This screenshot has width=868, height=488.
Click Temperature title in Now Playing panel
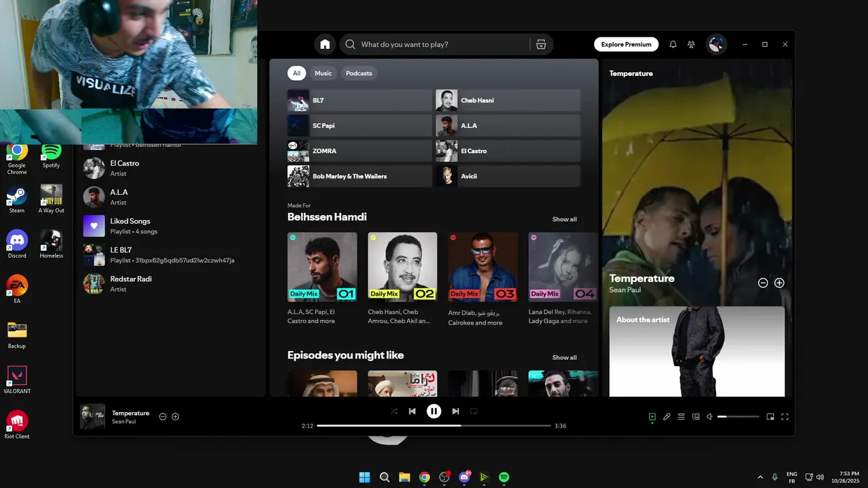[642, 278]
